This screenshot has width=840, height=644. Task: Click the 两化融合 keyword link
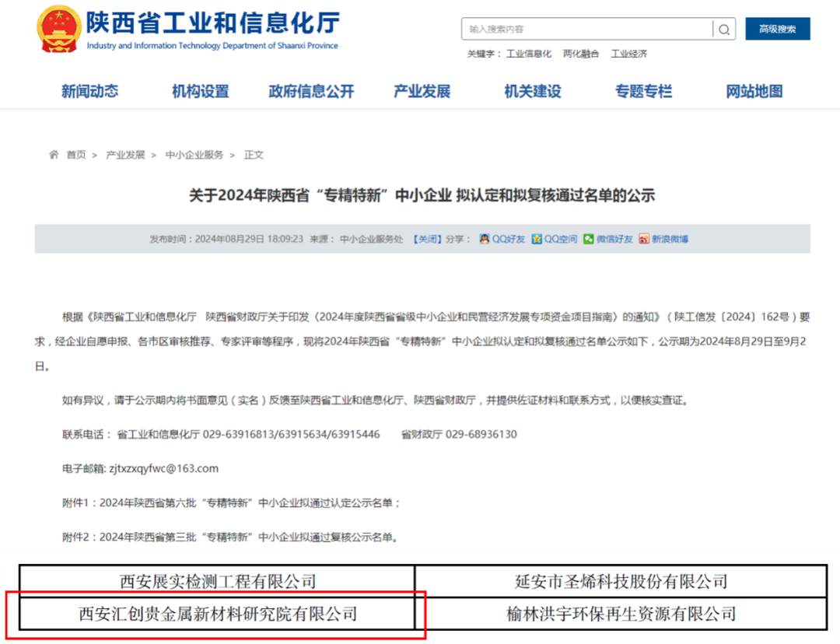(x=581, y=54)
